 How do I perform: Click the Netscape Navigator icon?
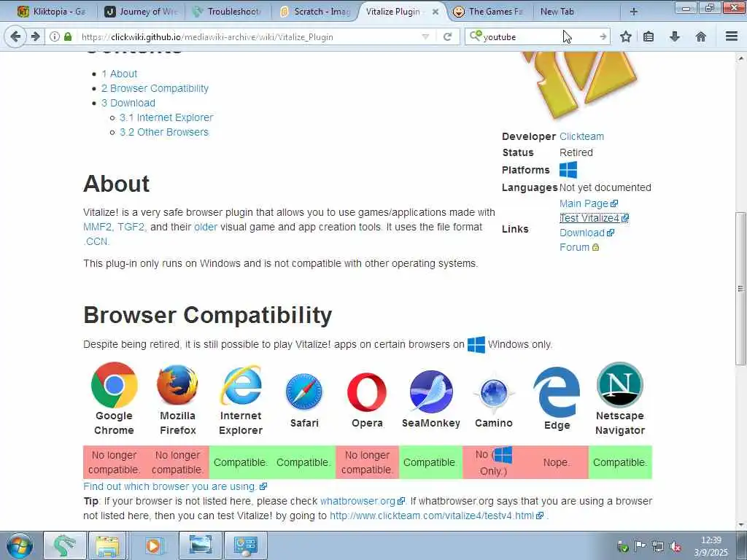[x=620, y=385]
